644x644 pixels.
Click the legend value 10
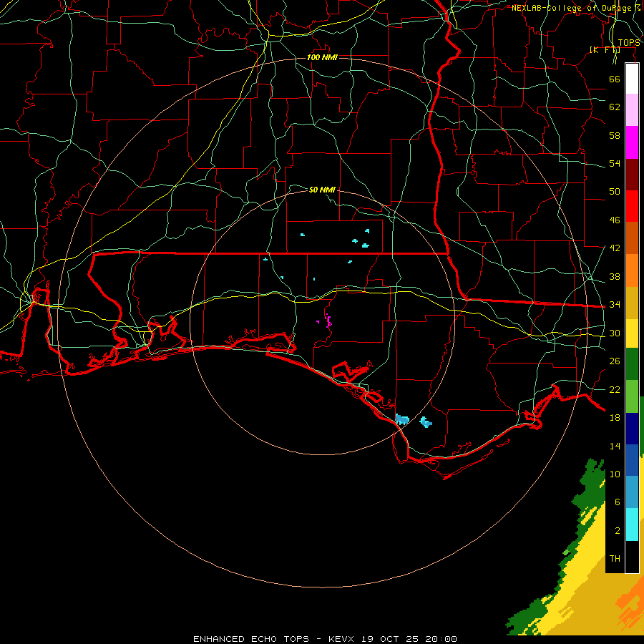(x=615, y=474)
